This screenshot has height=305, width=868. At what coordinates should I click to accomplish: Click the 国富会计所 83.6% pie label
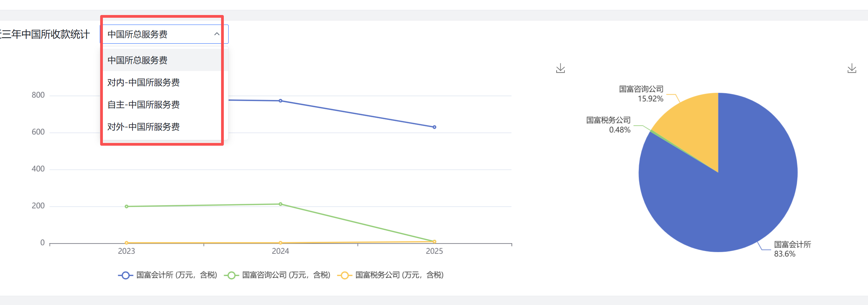point(792,249)
